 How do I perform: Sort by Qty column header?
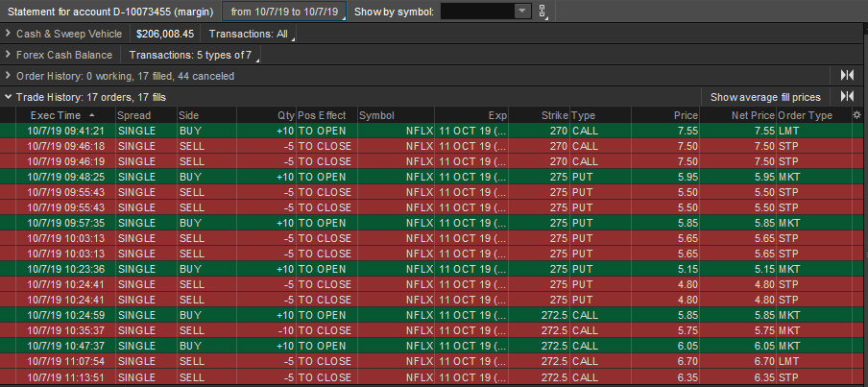[x=266, y=115]
